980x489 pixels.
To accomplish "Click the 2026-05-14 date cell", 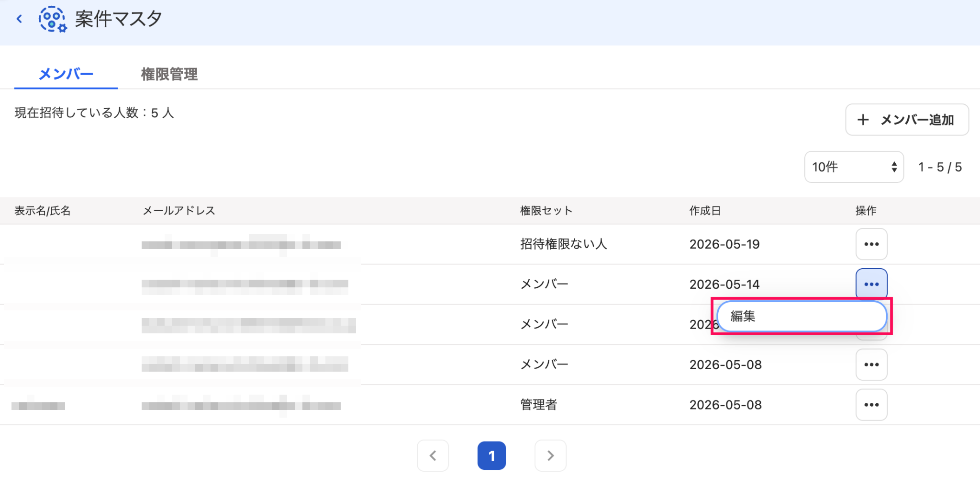I will click(724, 284).
